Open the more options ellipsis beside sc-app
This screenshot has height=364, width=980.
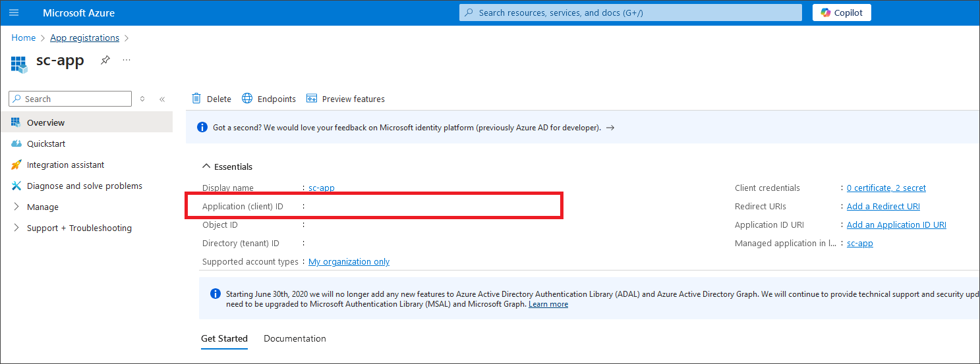127,61
